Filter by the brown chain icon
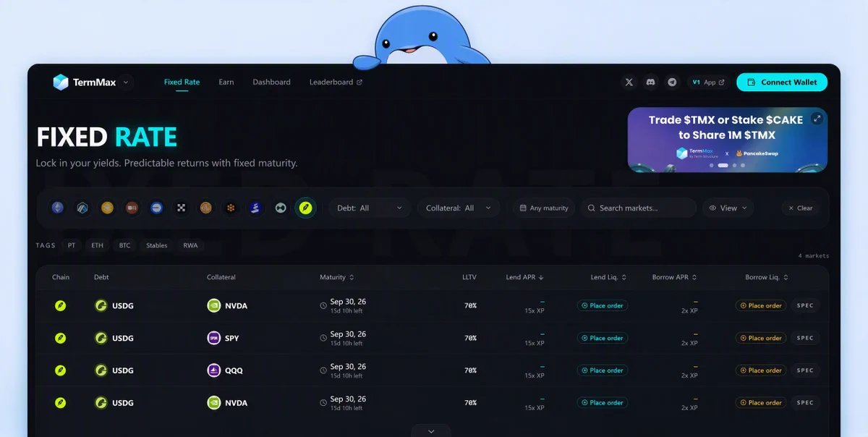This screenshot has width=868, height=437. pyautogui.click(x=132, y=208)
